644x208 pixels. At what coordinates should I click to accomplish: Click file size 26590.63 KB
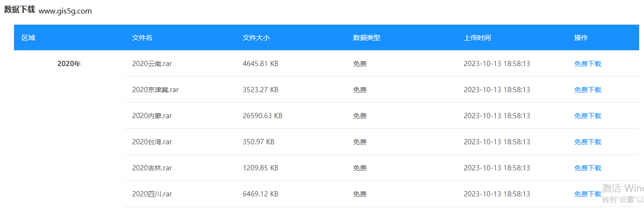coord(262,116)
